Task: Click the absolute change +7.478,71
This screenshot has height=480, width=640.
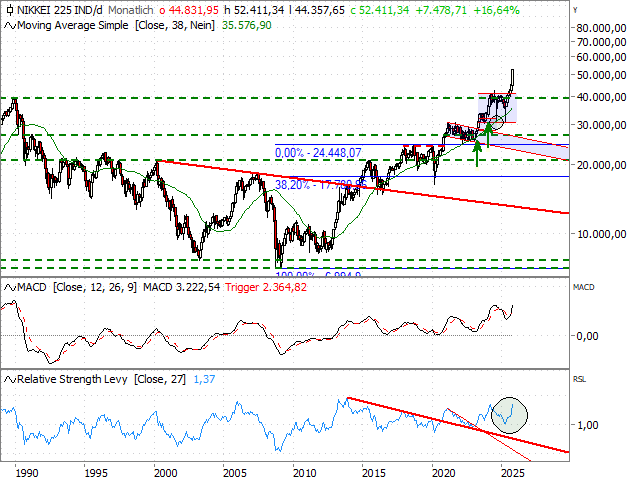Action: click(x=441, y=10)
